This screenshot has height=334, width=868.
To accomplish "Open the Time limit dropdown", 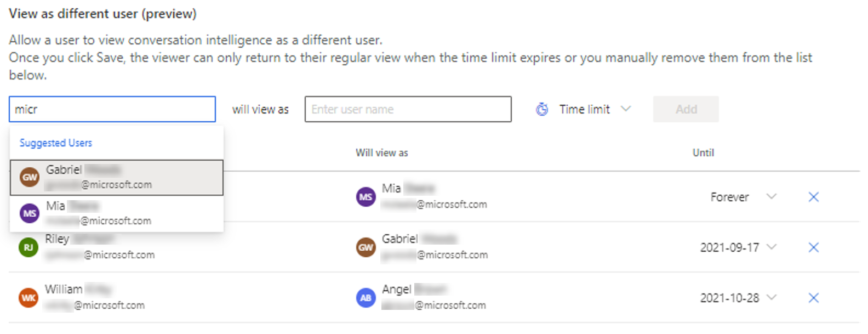I will tap(584, 109).
